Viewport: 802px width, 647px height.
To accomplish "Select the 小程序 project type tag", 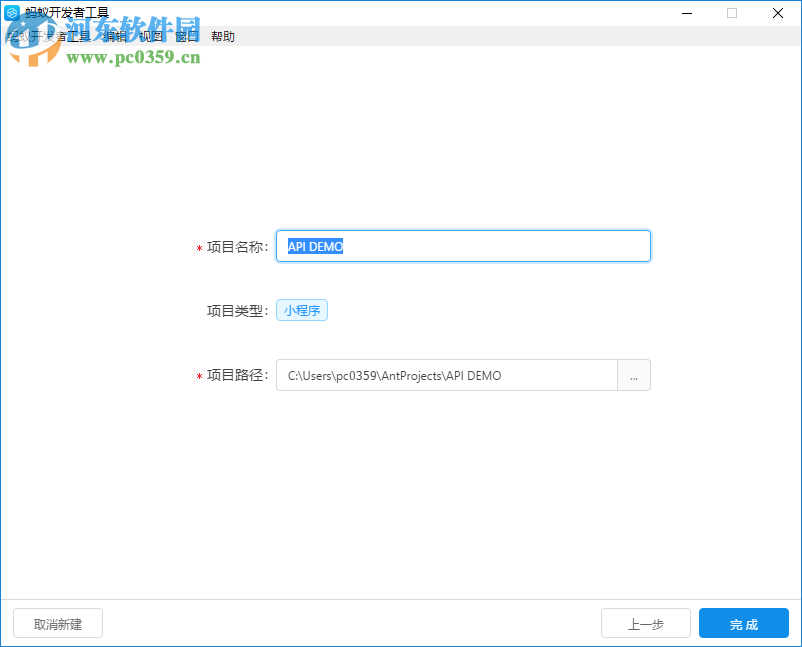I will pyautogui.click(x=301, y=310).
